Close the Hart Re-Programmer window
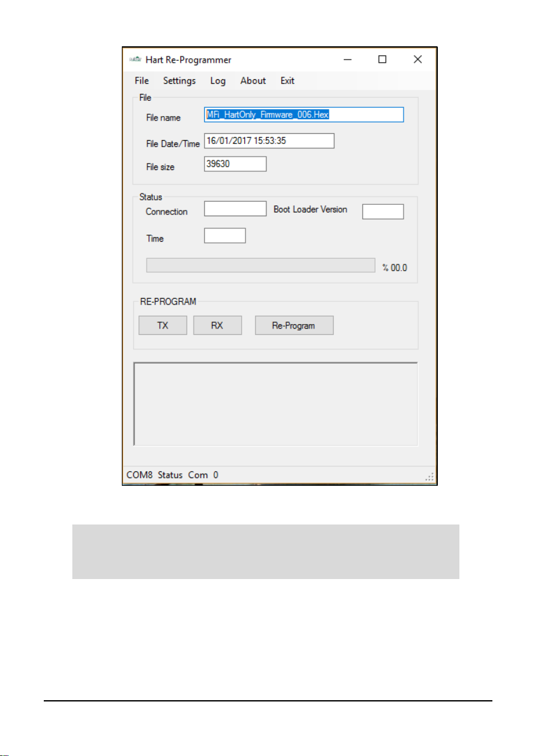The width and height of the screenshot is (533, 756). point(418,60)
